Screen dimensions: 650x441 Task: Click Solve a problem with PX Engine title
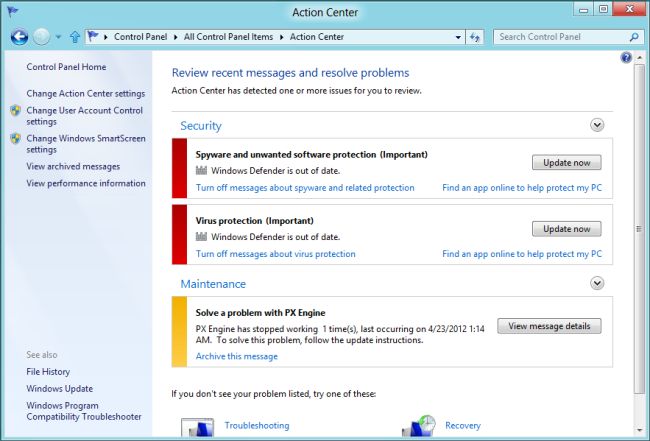[260, 313]
